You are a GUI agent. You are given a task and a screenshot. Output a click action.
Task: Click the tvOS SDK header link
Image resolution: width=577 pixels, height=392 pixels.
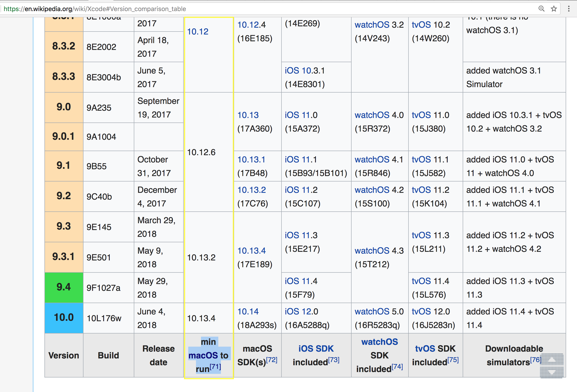(x=426, y=348)
